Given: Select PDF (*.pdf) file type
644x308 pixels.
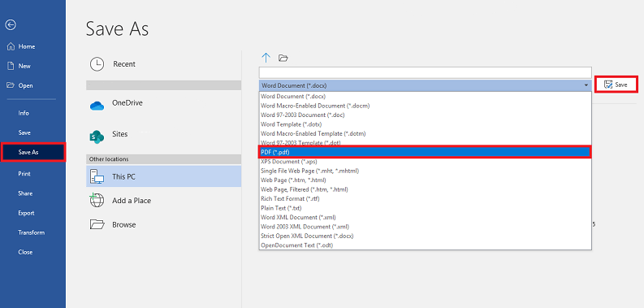Looking at the screenshot, I should pyautogui.click(x=425, y=152).
